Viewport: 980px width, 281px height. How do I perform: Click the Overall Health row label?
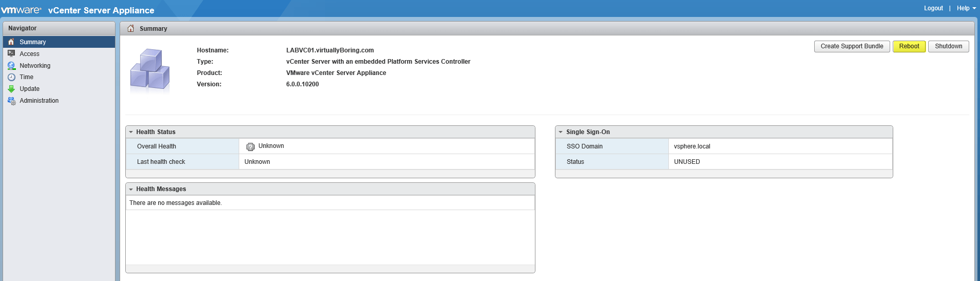(x=157, y=146)
